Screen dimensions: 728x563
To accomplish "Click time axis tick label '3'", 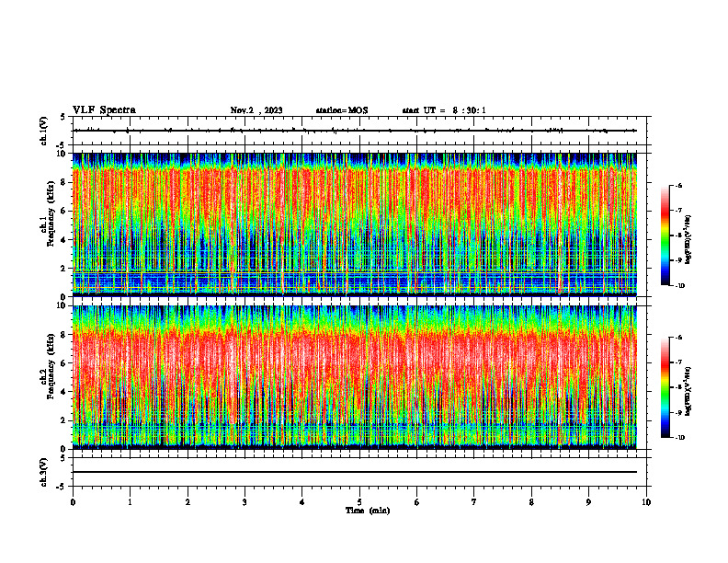I will click(245, 502).
